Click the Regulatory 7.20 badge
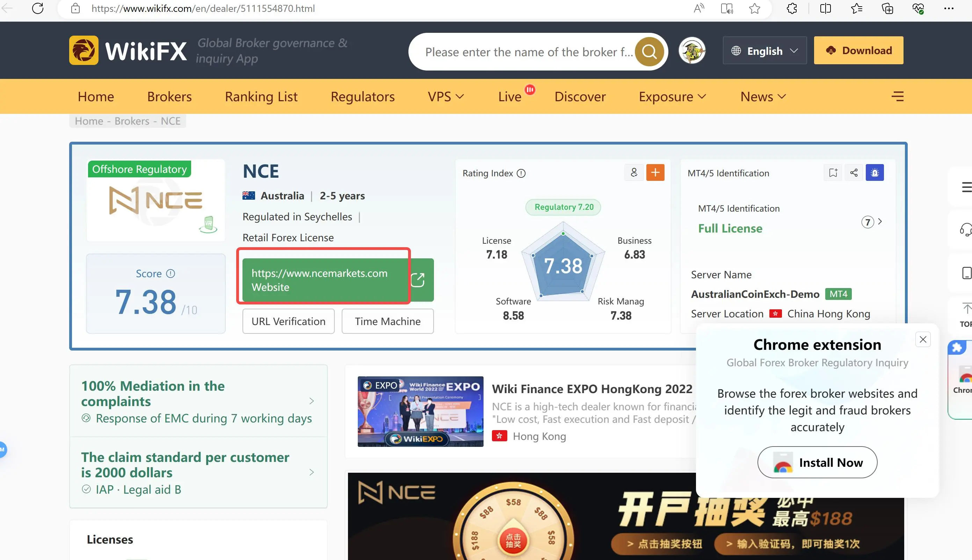This screenshot has height=560, width=972. click(564, 207)
